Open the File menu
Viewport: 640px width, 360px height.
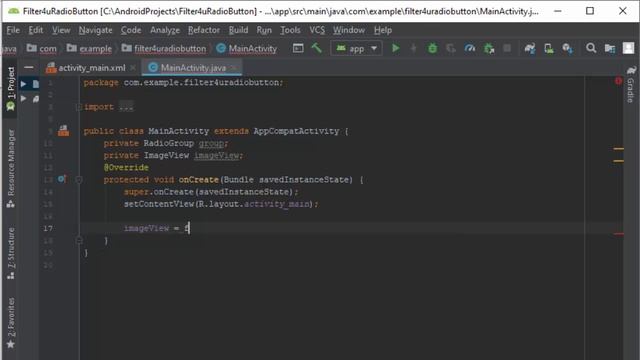(13, 30)
